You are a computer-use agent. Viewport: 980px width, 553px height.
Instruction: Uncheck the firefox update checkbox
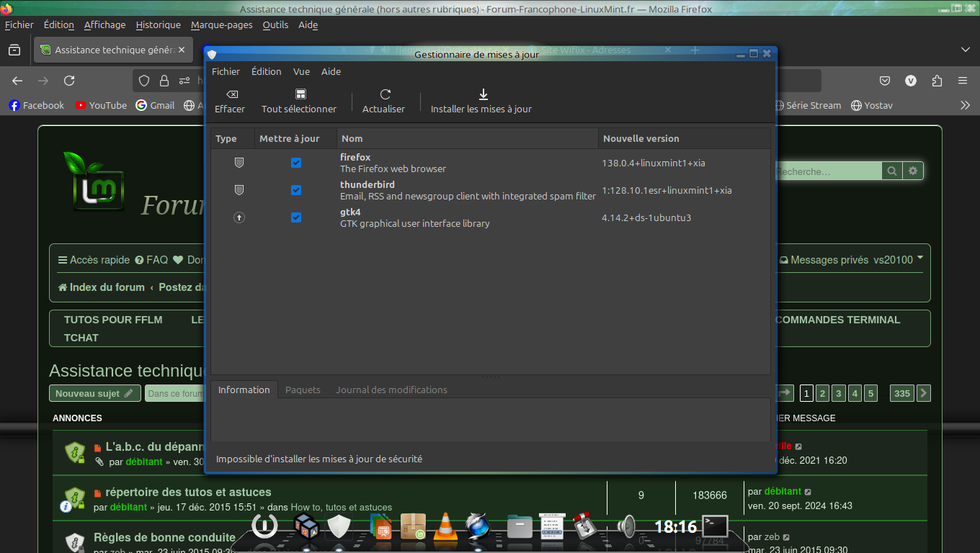[x=296, y=163]
